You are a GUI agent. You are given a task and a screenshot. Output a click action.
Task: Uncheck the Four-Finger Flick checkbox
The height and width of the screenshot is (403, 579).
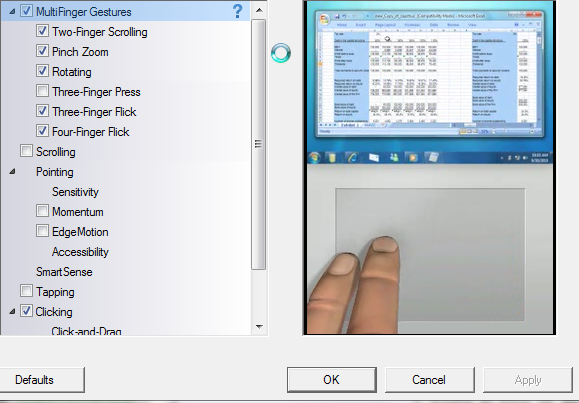[42, 130]
